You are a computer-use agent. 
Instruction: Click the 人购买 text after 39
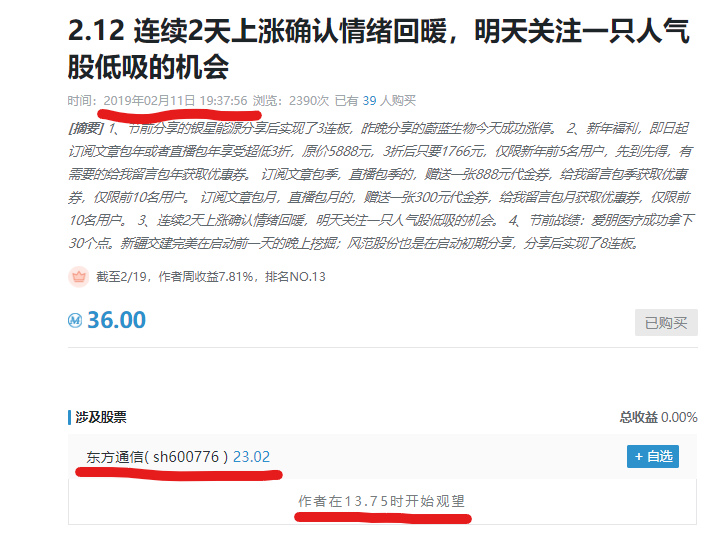click(398, 100)
